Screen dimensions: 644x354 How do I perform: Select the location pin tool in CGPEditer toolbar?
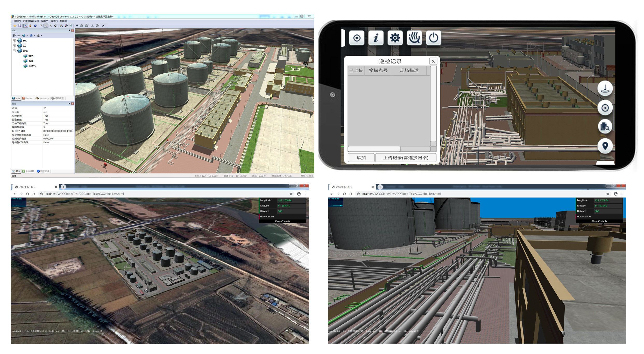pos(77,26)
